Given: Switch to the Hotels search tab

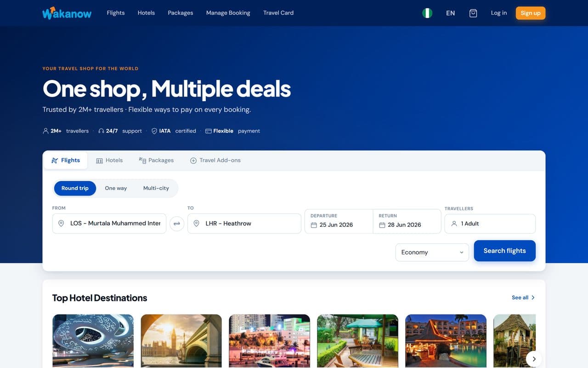Looking at the screenshot, I should (109, 161).
